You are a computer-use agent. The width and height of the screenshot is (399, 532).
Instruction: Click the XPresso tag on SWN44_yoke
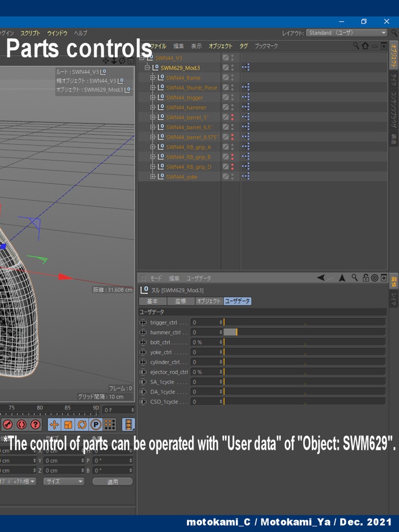[x=246, y=176]
